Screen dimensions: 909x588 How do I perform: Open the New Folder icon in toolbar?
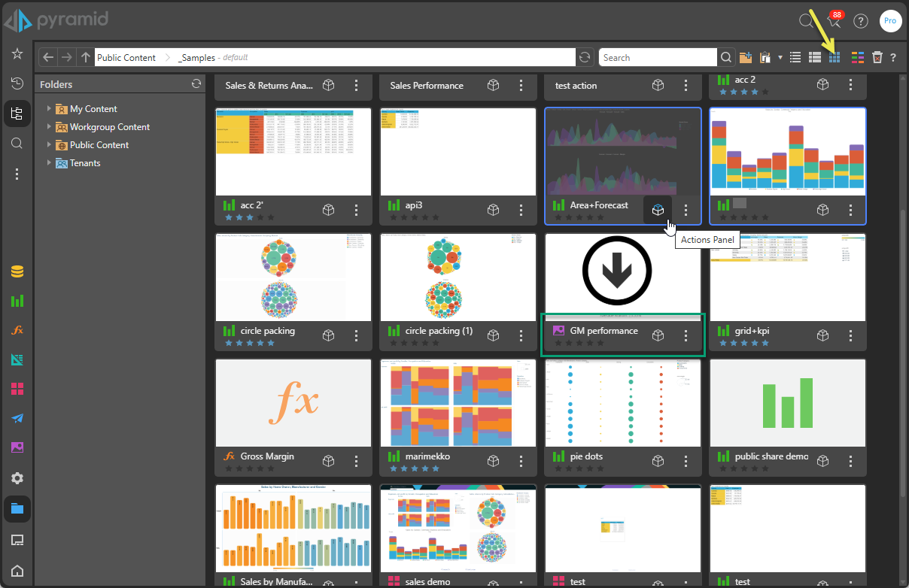pos(746,57)
